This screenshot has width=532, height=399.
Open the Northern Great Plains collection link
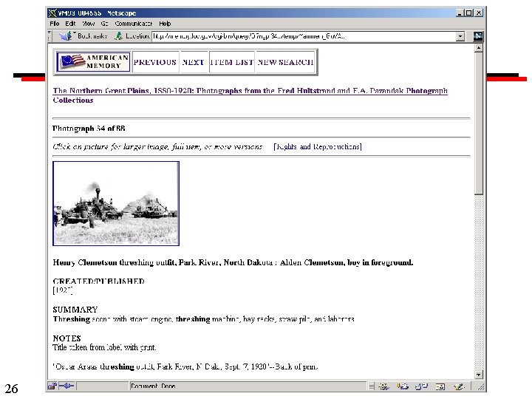(x=250, y=95)
